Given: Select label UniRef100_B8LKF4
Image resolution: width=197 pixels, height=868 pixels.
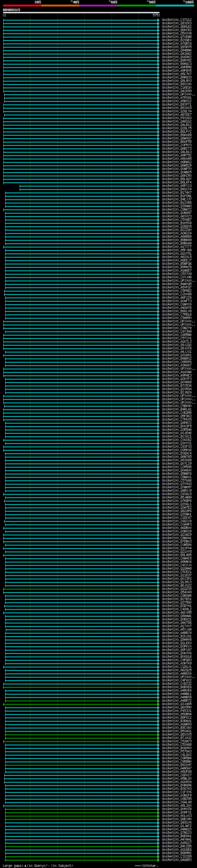Looking at the screenshot, I should (x=177, y=183).
